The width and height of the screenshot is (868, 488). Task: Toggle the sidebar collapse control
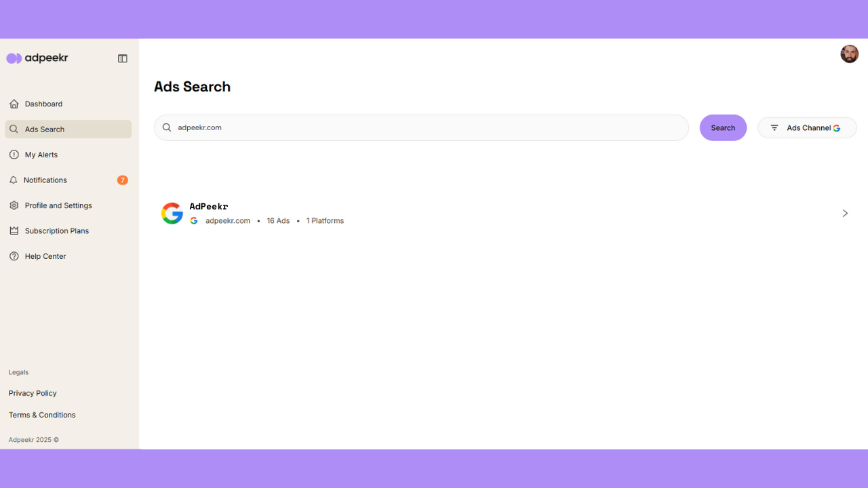[x=123, y=58]
